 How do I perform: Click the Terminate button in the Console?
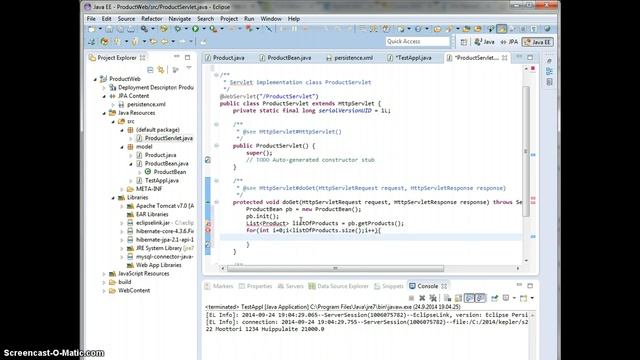(x=411, y=298)
